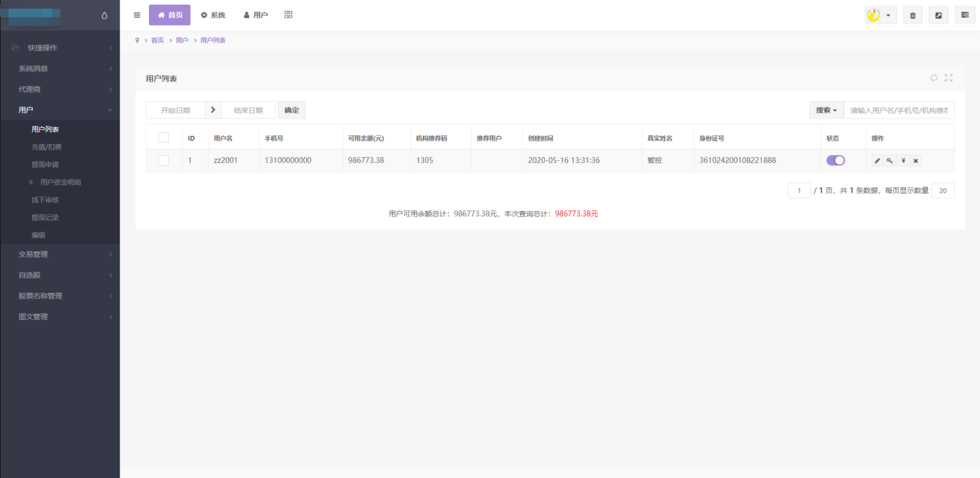Click the X delete icon for user zz2001

click(916, 161)
